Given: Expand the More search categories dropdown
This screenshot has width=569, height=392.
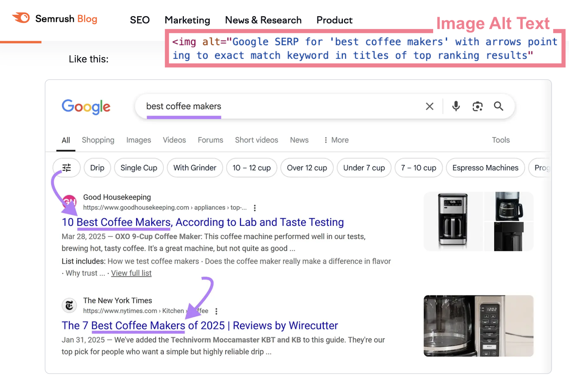Looking at the screenshot, I should [x=336, y=140].
